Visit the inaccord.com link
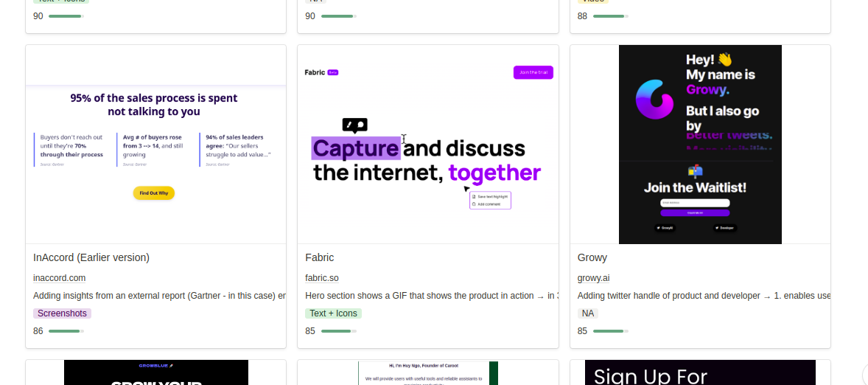868x385 pixels. [59, 278]
